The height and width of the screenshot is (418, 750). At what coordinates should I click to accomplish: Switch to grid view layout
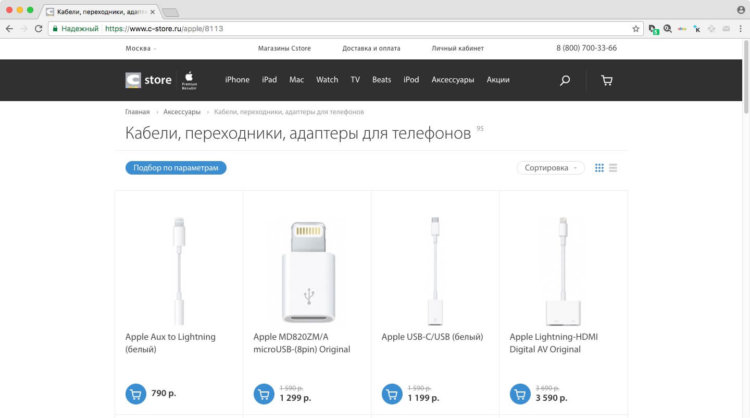[599, 168]
